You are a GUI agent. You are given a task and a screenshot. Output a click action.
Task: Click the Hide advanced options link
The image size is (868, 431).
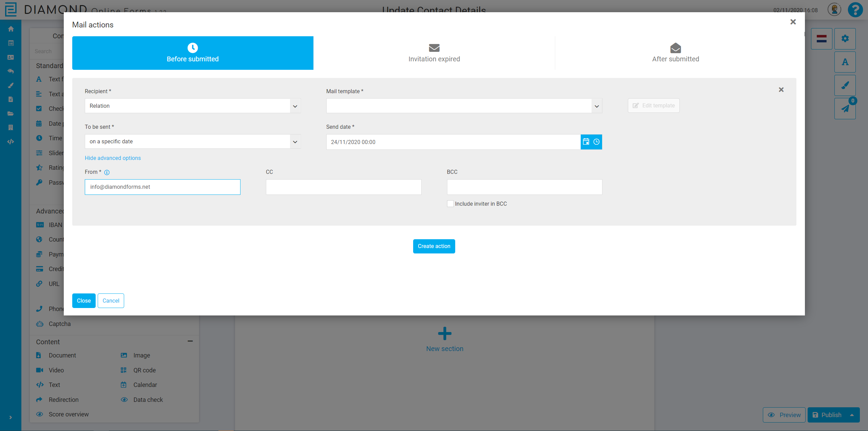pos(113,158)
